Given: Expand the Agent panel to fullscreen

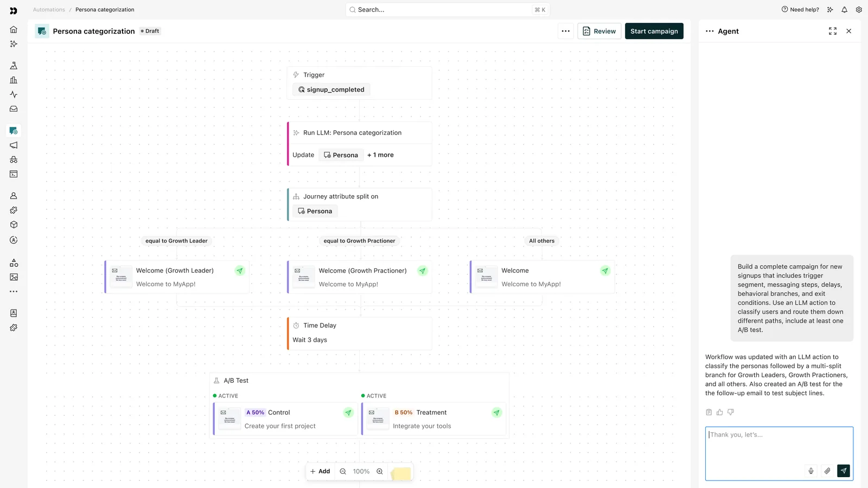Looking at the screenshot, I should click(x=833, y=31).
